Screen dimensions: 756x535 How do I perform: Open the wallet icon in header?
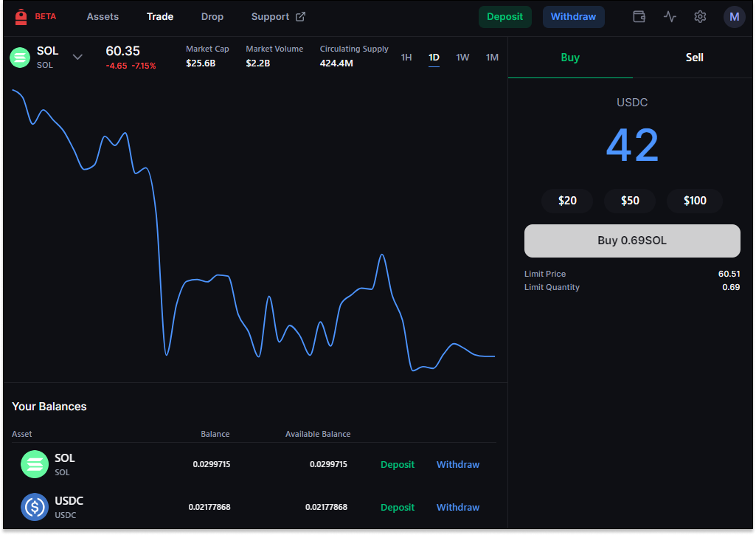639,17
